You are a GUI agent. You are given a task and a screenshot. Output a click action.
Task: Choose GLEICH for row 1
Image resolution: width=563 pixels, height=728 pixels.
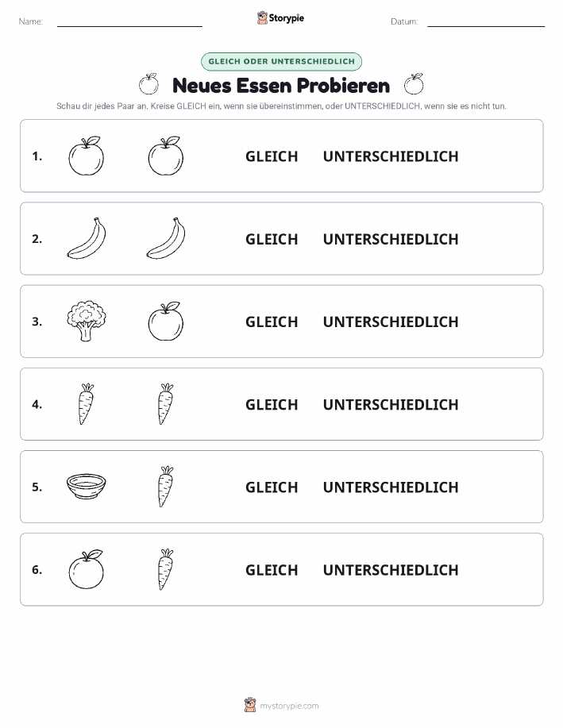coord(272,156)
